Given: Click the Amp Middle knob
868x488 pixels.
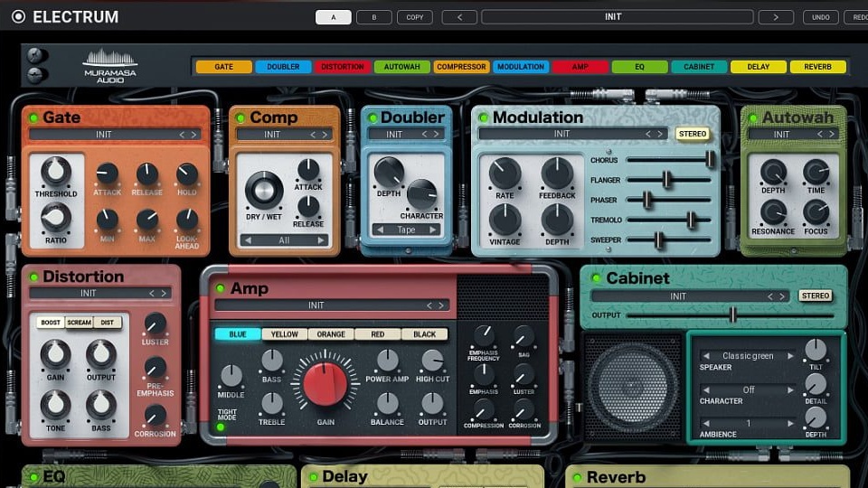Looking at the screenshot, I should (x=231, y=376).
